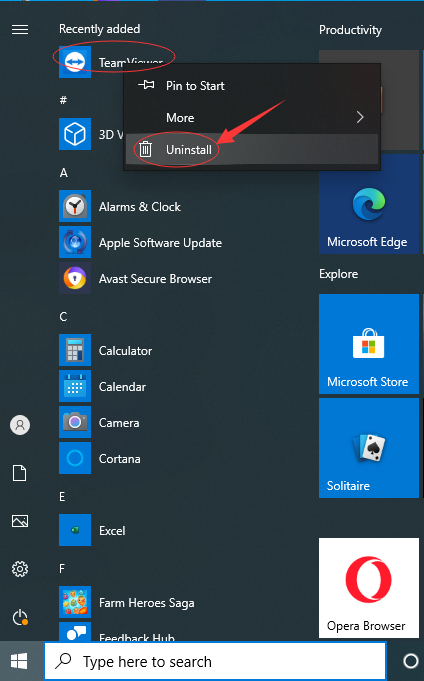Open the Feedback Hub icon
Screen dimensions: 424x681
(x=75, y=632)
